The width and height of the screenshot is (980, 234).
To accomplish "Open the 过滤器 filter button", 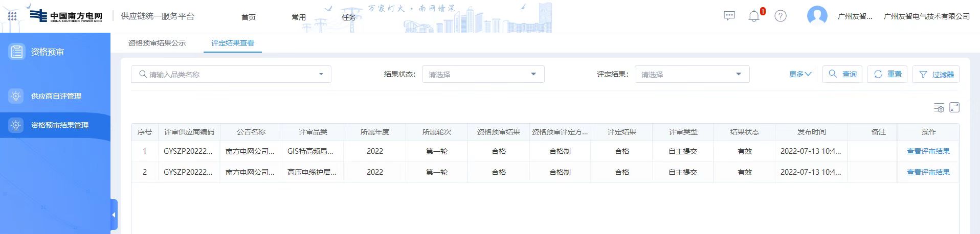I will [936, 74].
